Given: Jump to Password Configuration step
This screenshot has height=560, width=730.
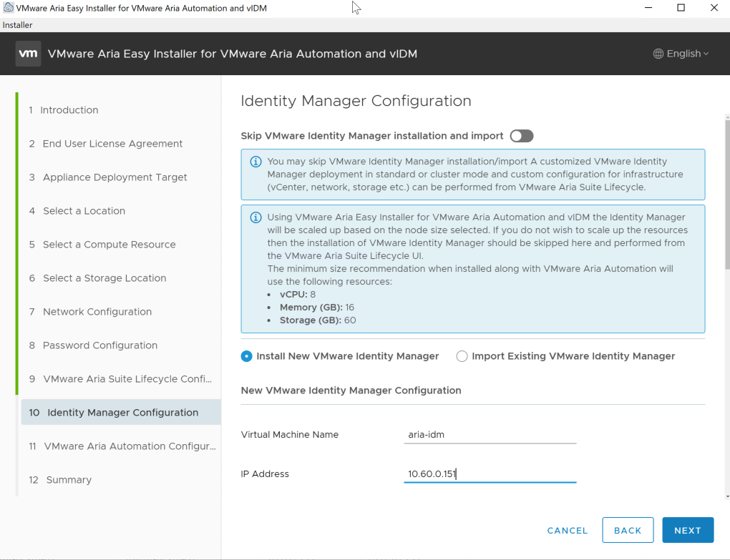Looking at the screenshot, I should coord(99,345).
